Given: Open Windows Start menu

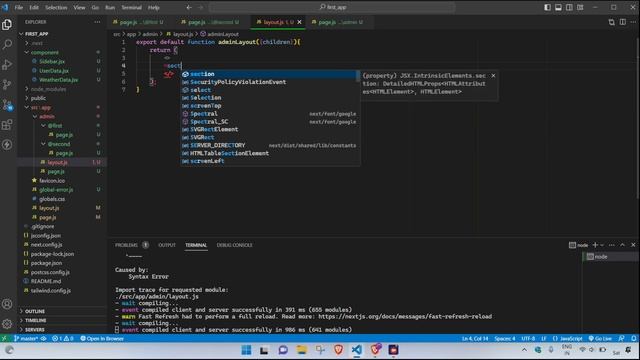Looking at the screenshot, I should pyautogui.click(x=246, y=350).
